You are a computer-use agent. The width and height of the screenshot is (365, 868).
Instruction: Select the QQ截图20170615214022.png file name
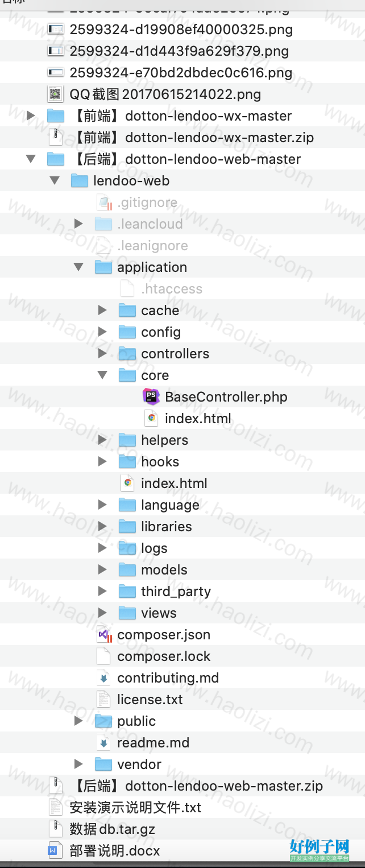pos(165,94)
